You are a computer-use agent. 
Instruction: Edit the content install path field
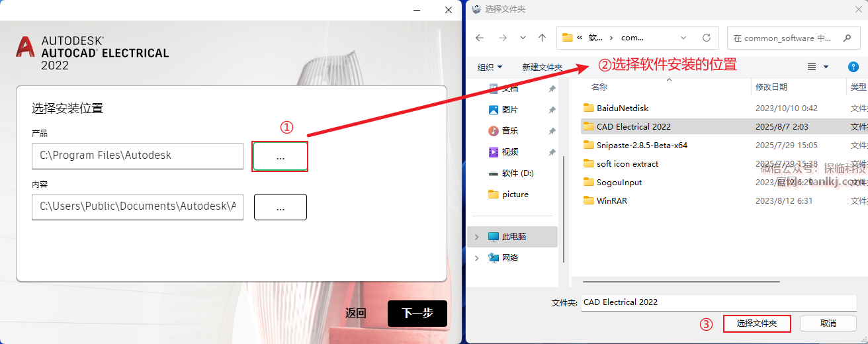point(138,206)
